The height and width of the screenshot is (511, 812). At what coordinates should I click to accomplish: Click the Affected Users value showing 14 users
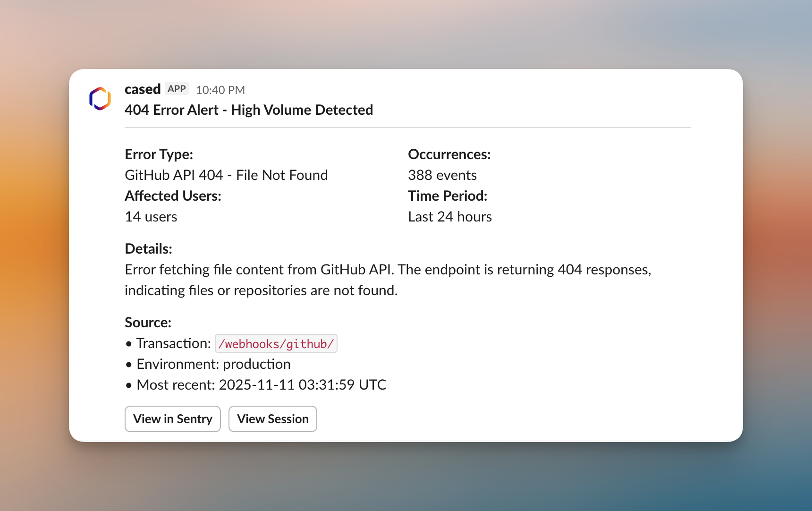(151, 217)
